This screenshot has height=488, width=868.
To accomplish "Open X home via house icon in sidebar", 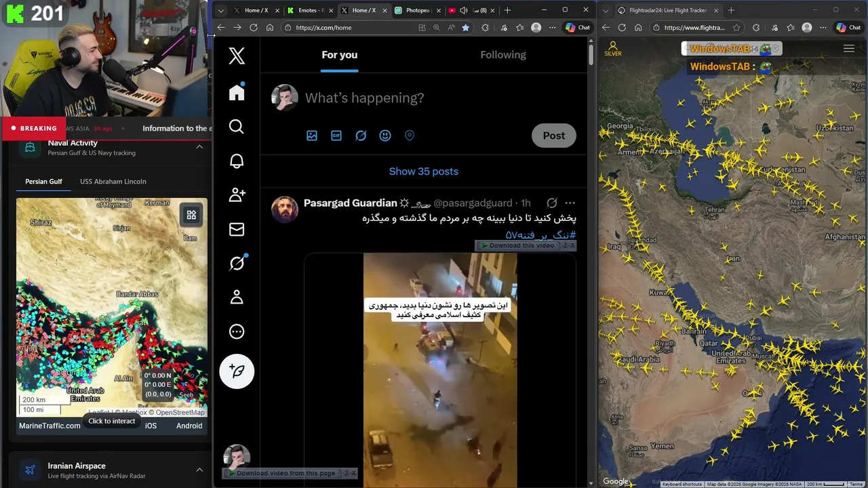I will [x=237, y=92].
